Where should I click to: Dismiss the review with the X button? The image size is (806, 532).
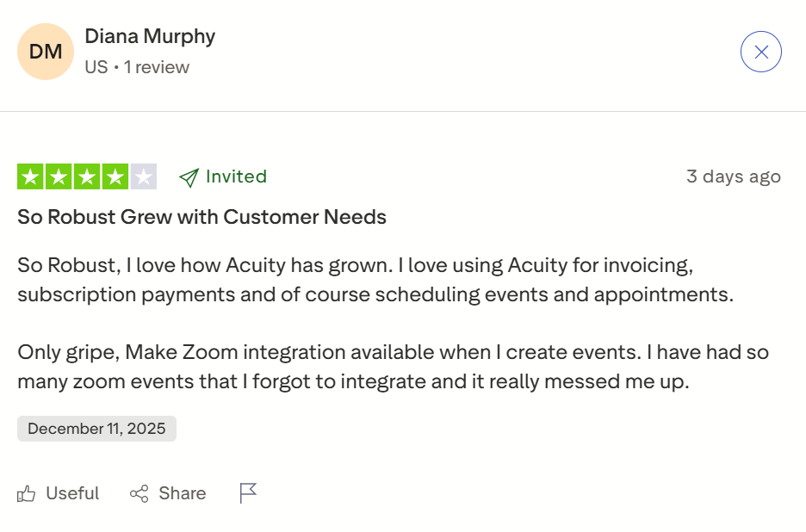pos(760,51)
